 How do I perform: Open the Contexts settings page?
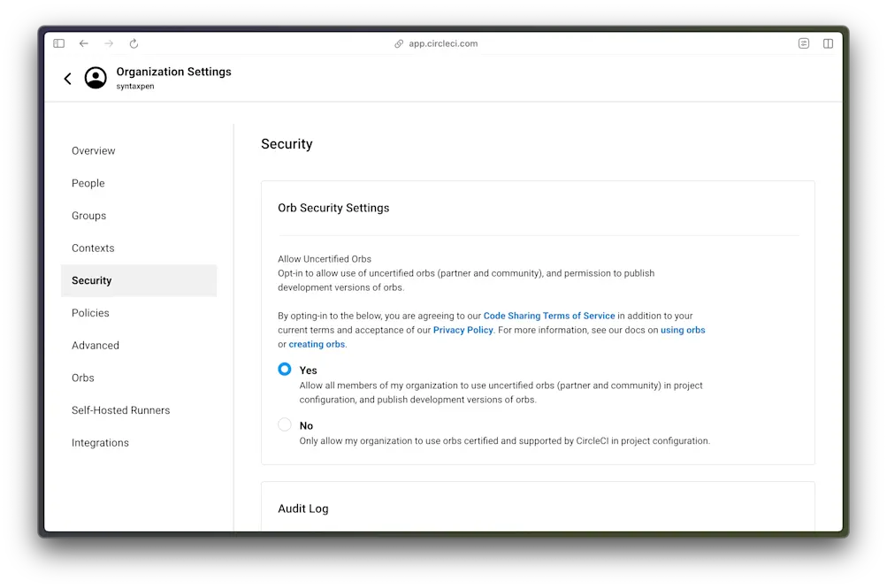pyautogui.click(x=93, y=248)
